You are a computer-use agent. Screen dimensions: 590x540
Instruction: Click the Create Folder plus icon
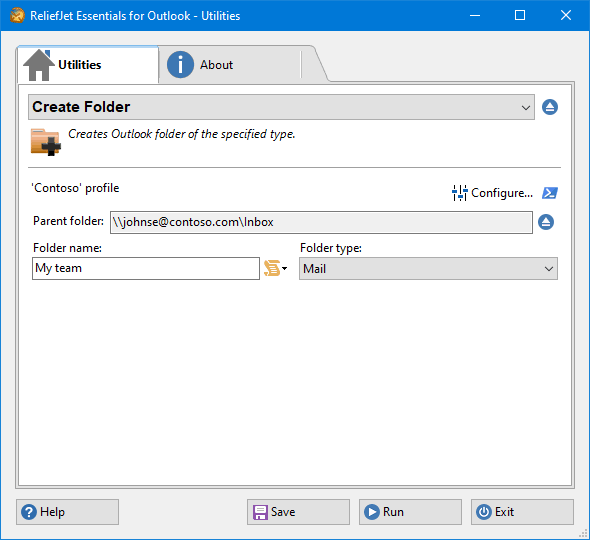(x=46, y=142)
